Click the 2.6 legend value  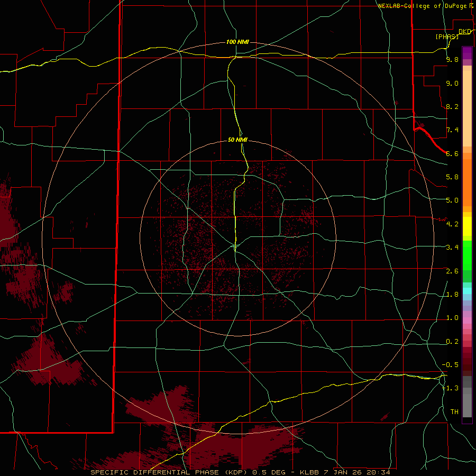coord(452,271)
